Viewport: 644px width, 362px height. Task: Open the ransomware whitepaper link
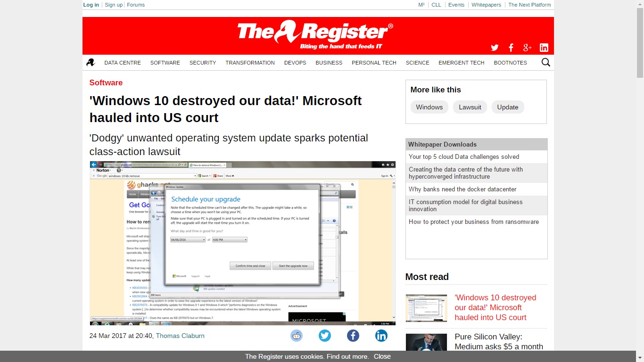[x=473, y=222]
